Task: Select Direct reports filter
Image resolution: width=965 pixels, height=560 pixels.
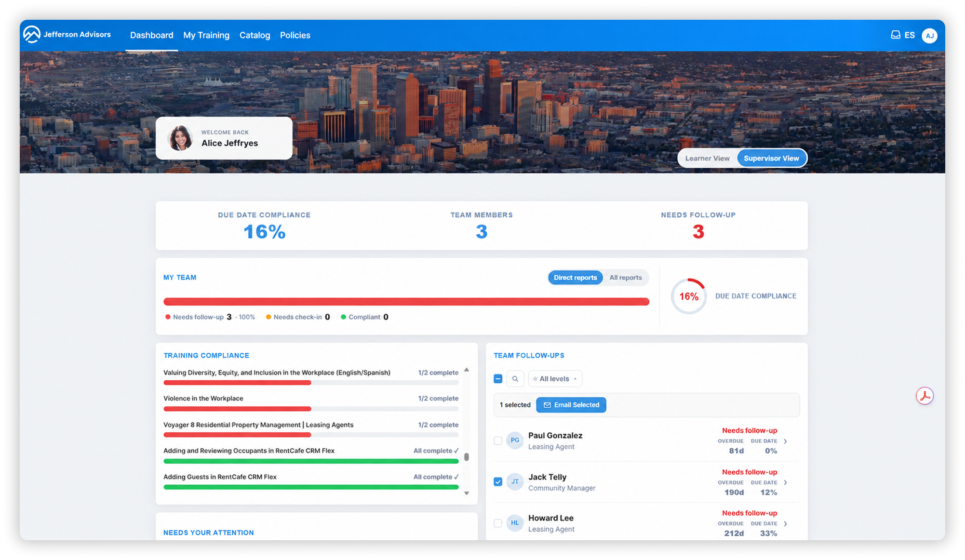Action: tap(575, 278)
